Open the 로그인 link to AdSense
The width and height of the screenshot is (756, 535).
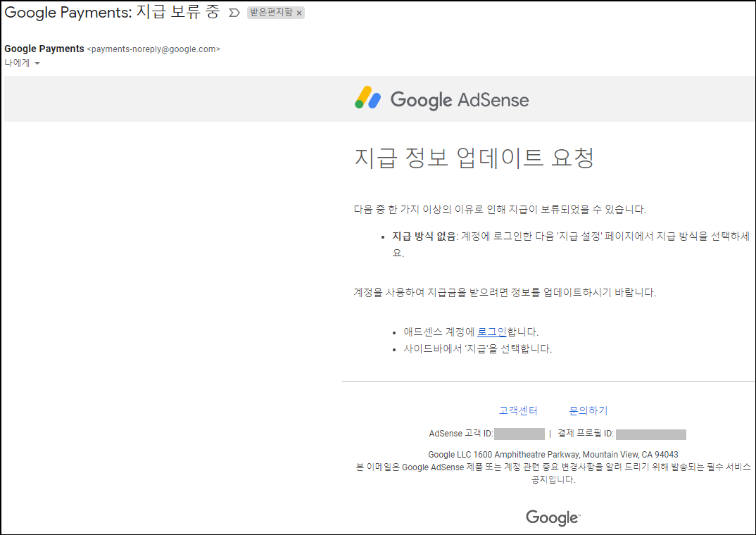tap(492, 332)
